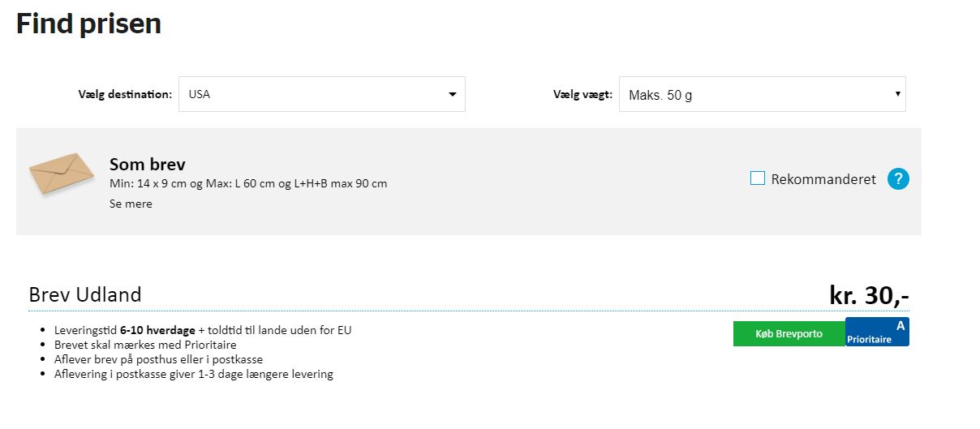
Task: Click the Vælg vægt label
Action: tap(582, 94)
